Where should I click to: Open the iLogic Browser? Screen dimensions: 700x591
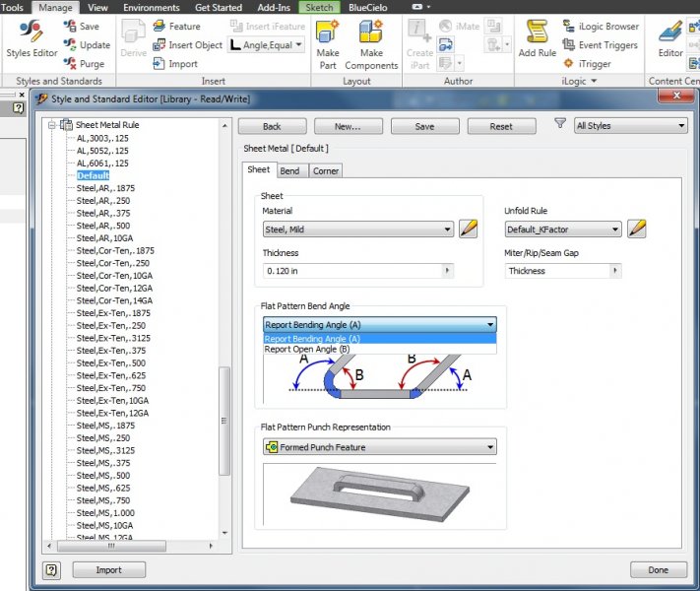pos(601,26)
